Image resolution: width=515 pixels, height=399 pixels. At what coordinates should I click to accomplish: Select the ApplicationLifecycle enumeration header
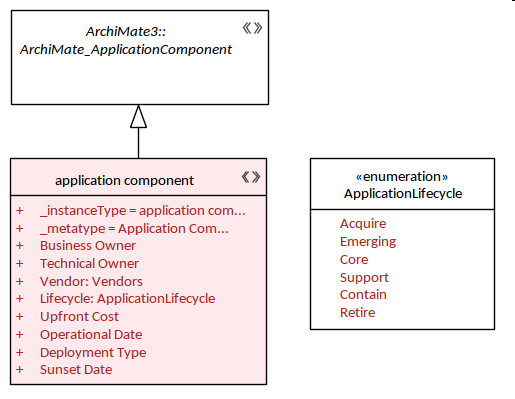click(402, 184)
